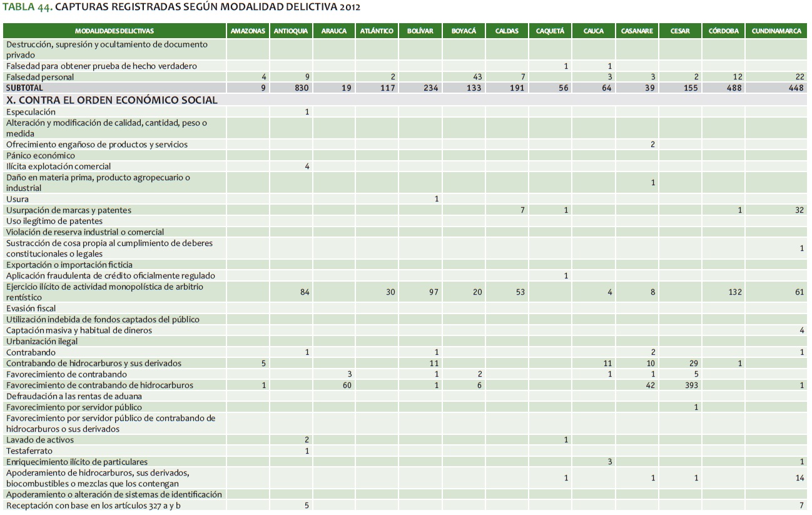Screen dimensions: 812x515
Task: Select the SUBTOTAL row label
Action: pos(25,88)
